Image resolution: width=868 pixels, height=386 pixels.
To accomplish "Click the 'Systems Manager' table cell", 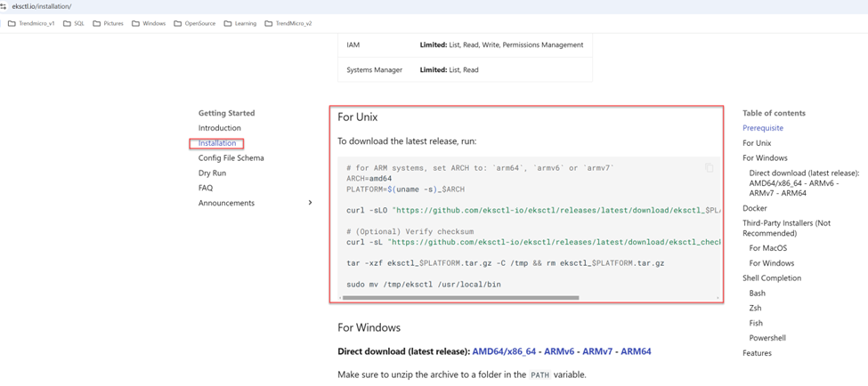I will coord(375,70).
